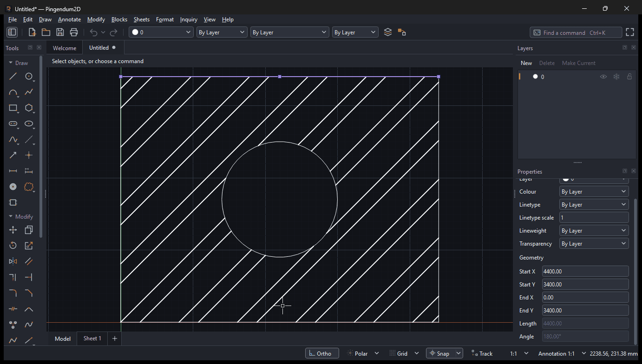Expand the Lineweight dropdown in Properties
The width and height of the screenshot is (642, 364).
point(594,231)
